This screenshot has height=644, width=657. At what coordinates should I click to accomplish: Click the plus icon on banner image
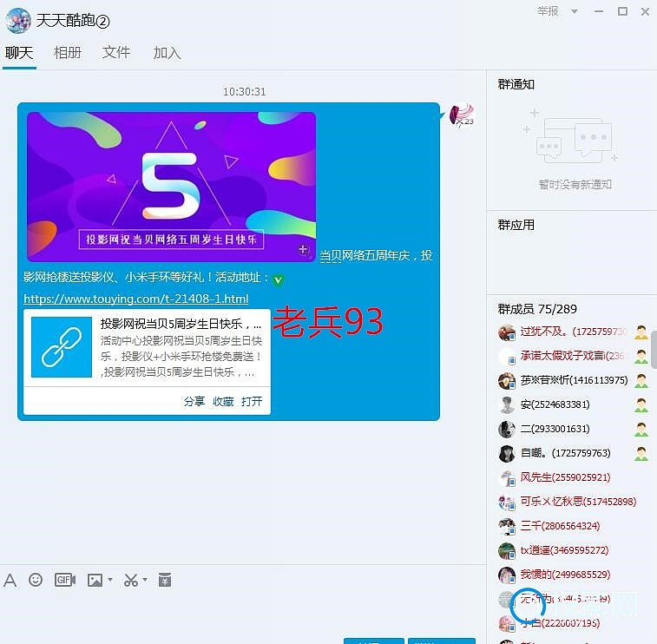click(304, 250)
